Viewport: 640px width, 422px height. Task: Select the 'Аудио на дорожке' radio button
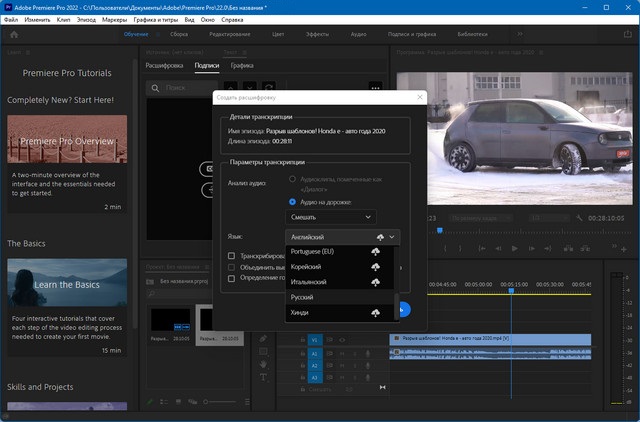tap(292, 201)
